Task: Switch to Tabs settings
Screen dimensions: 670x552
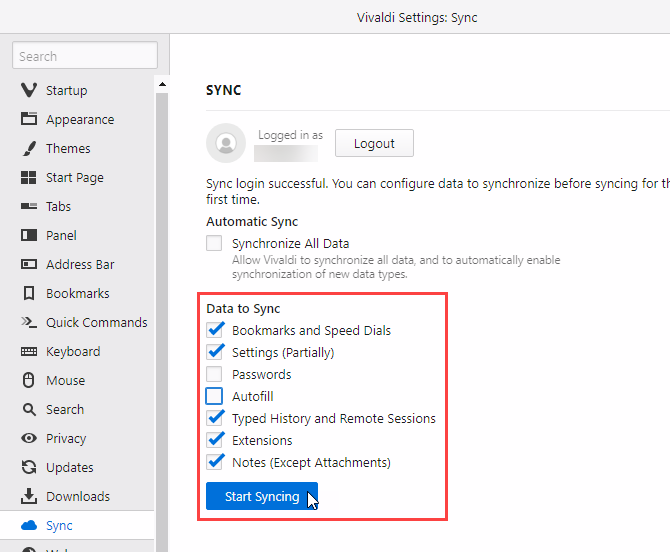Action: [77, 206]
